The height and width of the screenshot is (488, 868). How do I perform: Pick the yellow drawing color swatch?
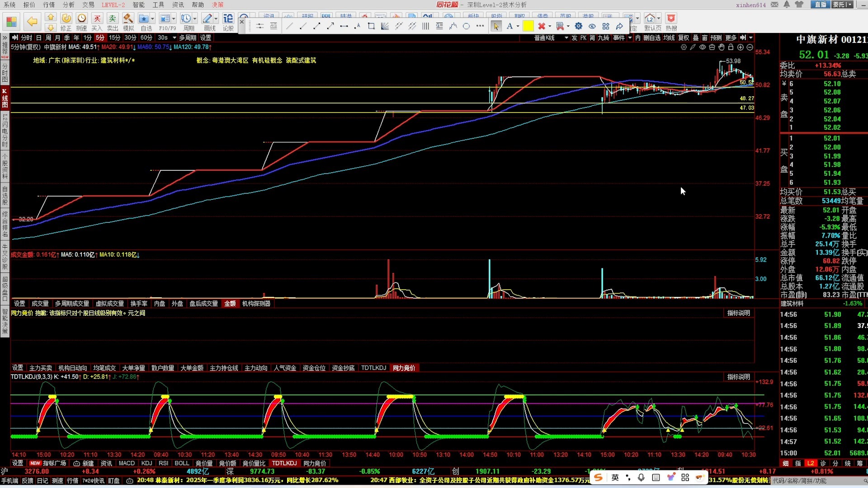[x=528, y=26]
